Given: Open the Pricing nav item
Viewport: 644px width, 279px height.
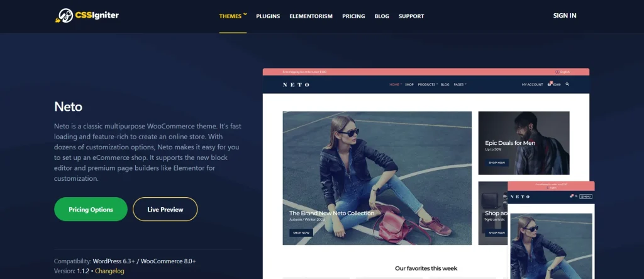Looking at the screenshot, I should click(x=353, y=16).
